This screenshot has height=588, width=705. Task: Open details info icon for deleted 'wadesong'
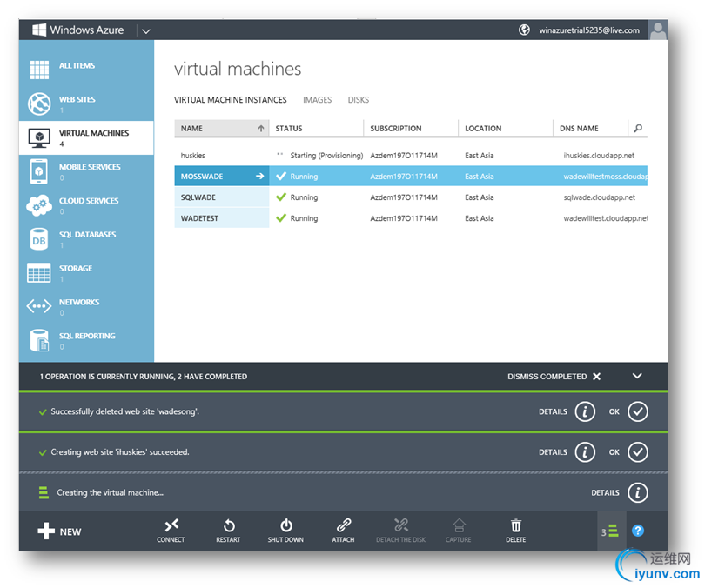point(585,411)
